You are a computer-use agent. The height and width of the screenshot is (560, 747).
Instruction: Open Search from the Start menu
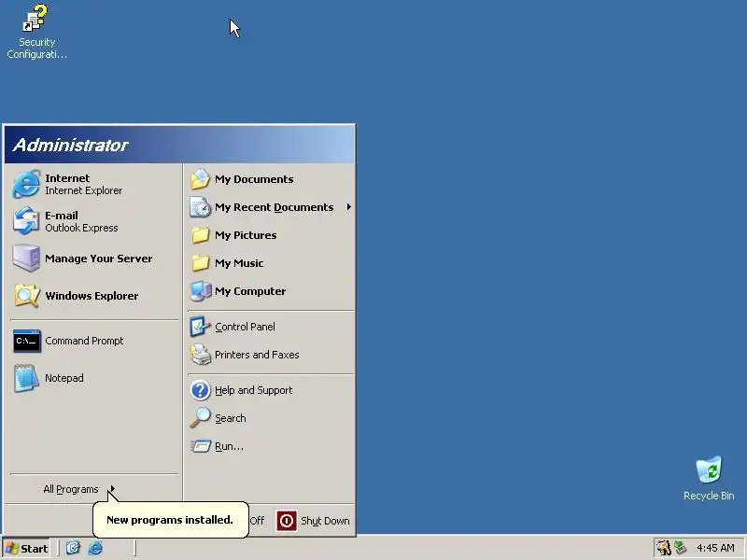[270, 418]
